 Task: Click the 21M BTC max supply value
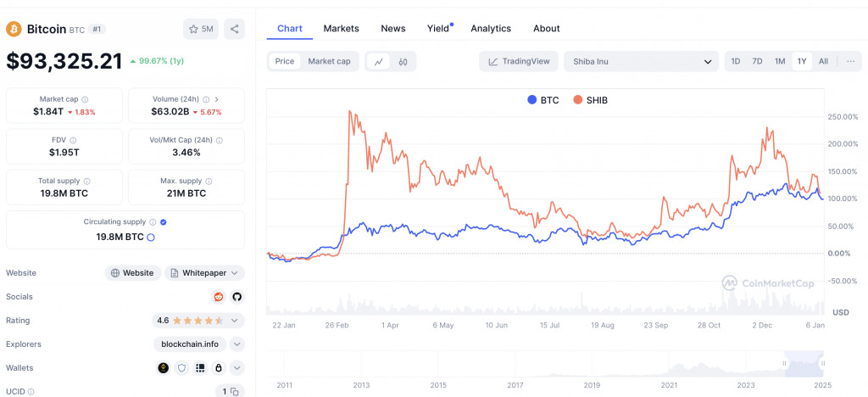(x=186, y=193)
